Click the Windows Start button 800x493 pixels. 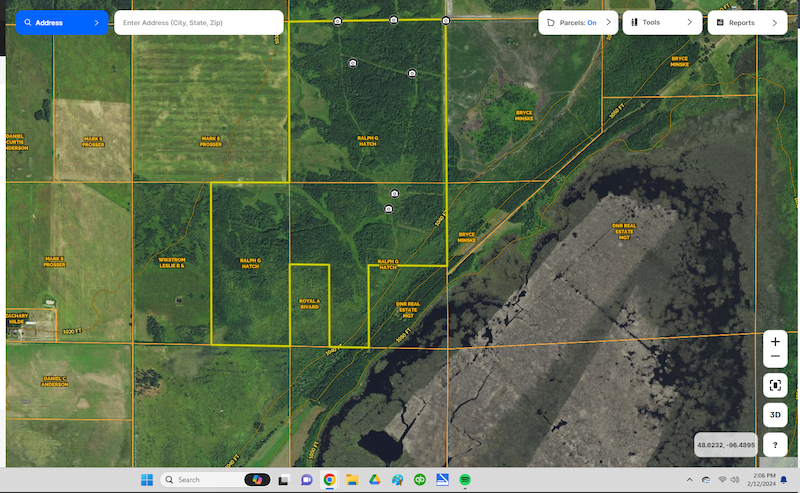click(x=147, y=480)
